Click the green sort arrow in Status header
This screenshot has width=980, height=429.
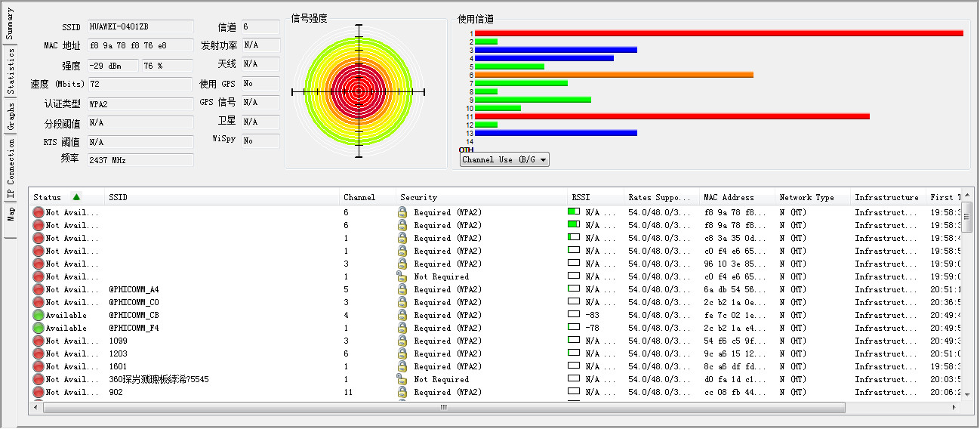coord(76,197)
